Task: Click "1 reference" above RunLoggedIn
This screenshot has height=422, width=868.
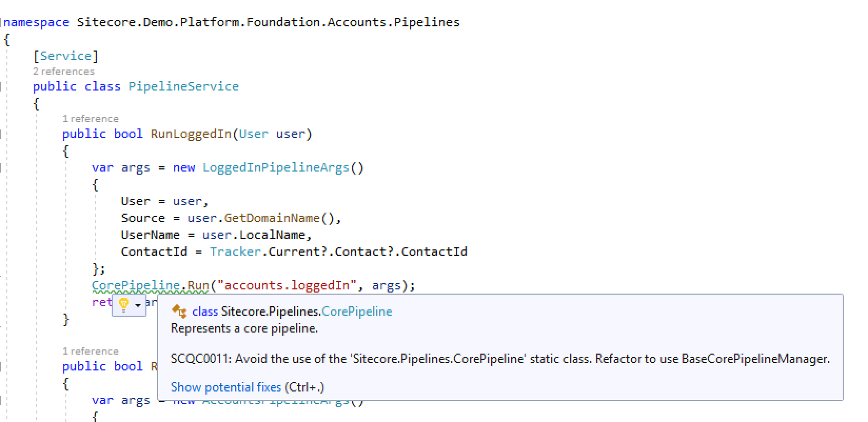Action: 91,118
